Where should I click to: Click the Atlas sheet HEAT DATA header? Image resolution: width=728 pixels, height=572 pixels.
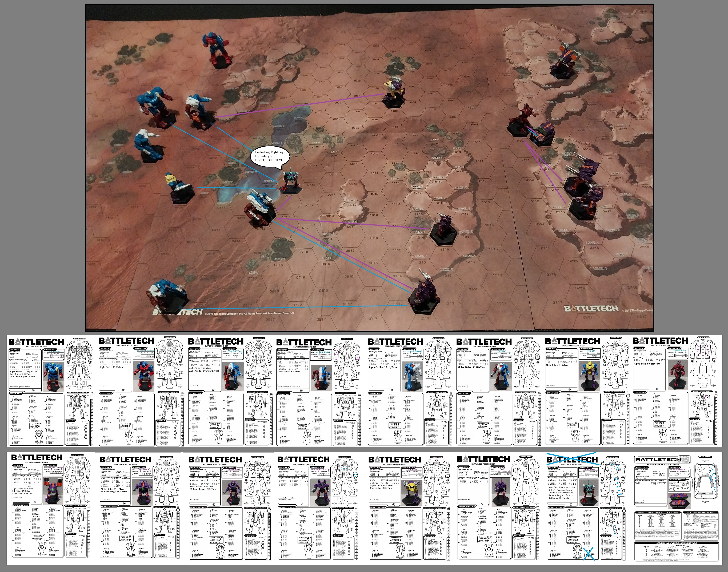[x=71, y=421]
